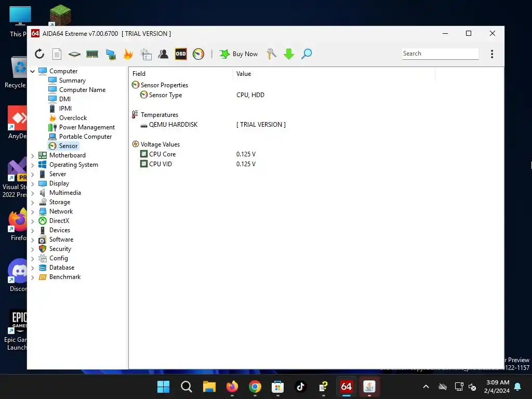The height and width of the screenshot is (399, 532).
Task: Expand the Operating System node
Action: point(33,165)
